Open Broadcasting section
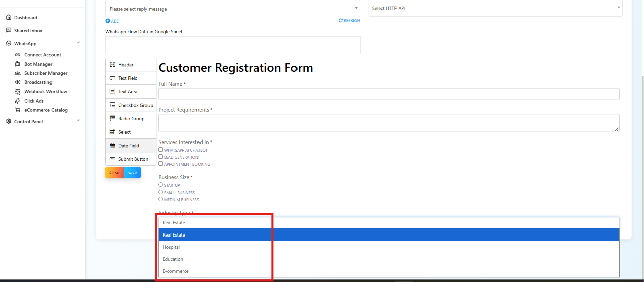The width and height of the screenshot is (644, 282). coord(38,82)
